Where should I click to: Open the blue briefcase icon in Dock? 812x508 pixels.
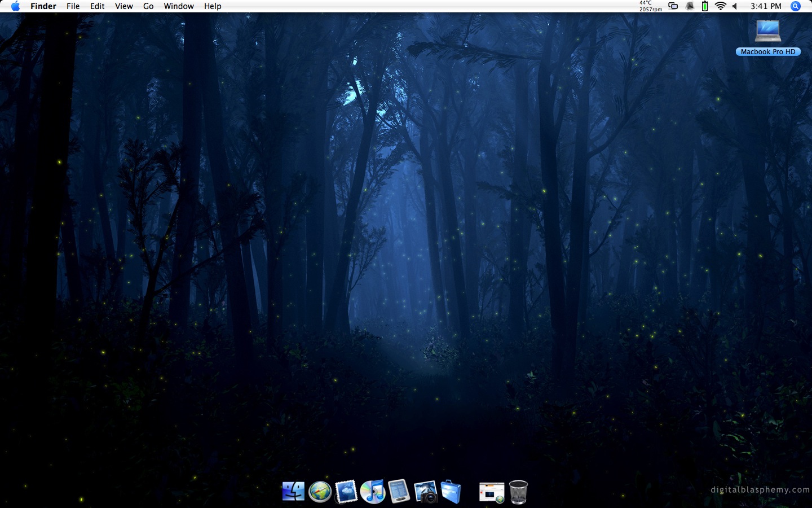point(451,492)
